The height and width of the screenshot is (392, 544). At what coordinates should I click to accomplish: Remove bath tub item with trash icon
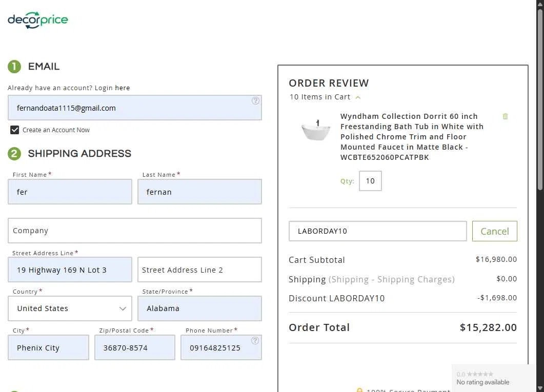tap(505, 116)
